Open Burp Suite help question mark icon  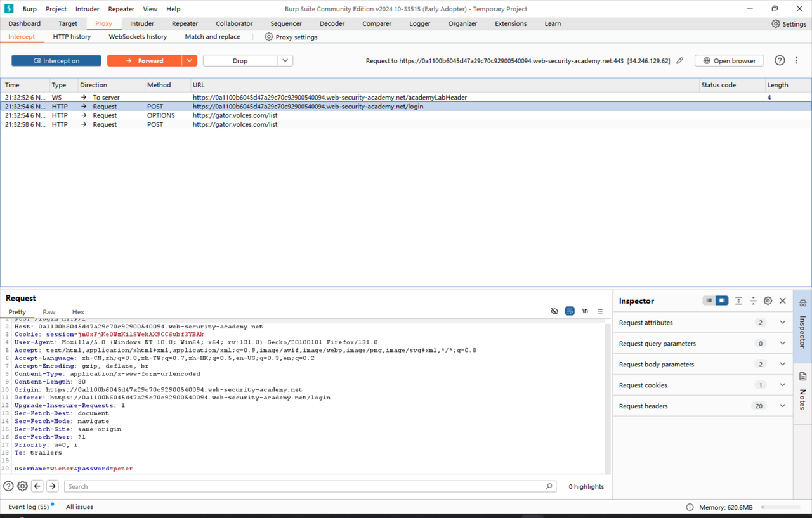(779, 60)
